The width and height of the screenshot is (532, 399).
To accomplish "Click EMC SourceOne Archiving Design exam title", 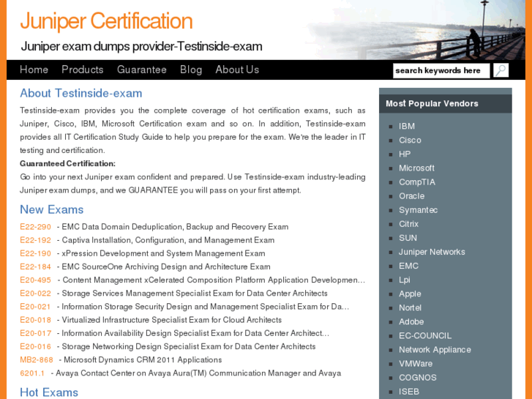I will pos(166,266).
